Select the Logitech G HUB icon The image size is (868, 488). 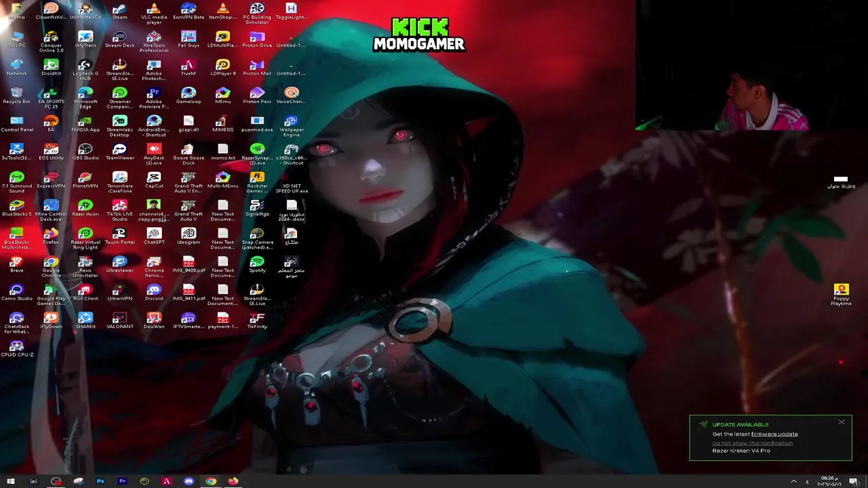(x=85, y=70)
